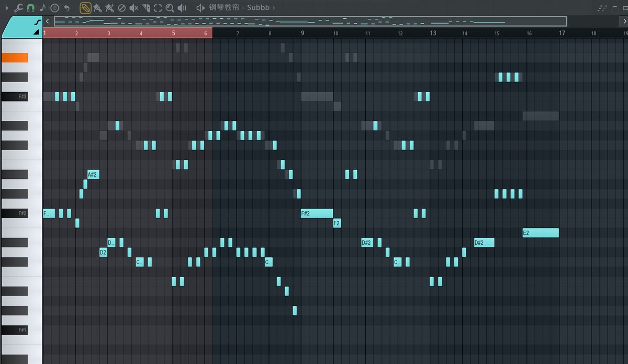The image size is (628, 364).
Task: Click the undo arrow icon
Action: pyautogui.click(x=67, y=8)
